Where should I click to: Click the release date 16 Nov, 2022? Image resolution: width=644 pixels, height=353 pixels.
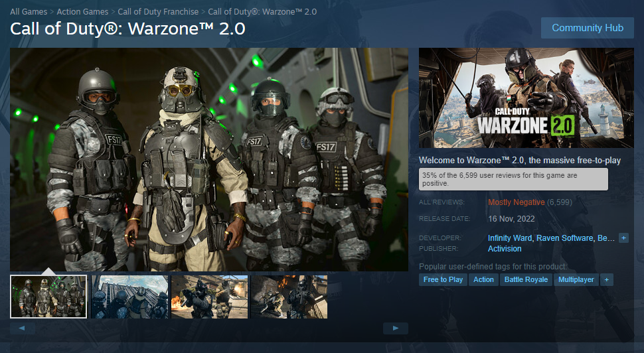click(x=511, y=219)
